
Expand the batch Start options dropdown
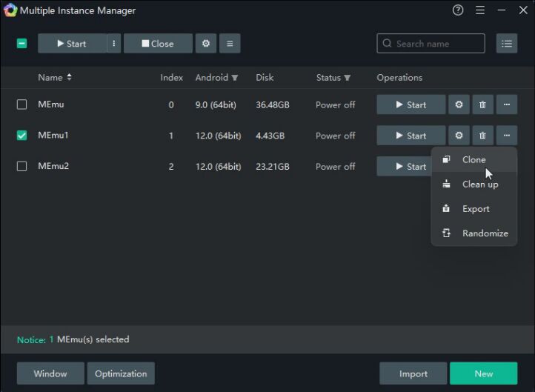(114, 44)
